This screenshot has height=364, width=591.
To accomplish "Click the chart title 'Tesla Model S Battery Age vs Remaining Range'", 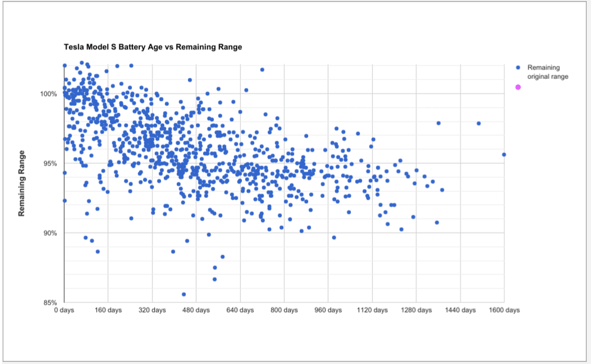I will point(153,47).
